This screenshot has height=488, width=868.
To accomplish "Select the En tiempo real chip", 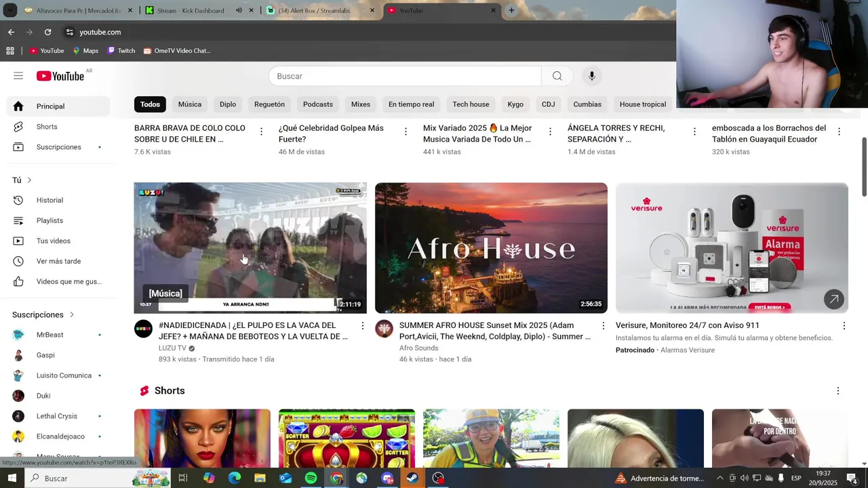I will (411, 104).
